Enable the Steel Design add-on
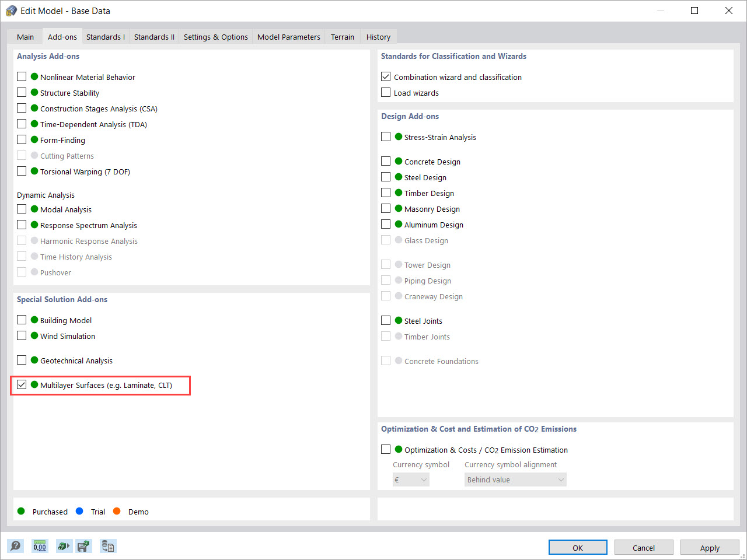Viewport: 747px width, 560px height. click(386, 177)
